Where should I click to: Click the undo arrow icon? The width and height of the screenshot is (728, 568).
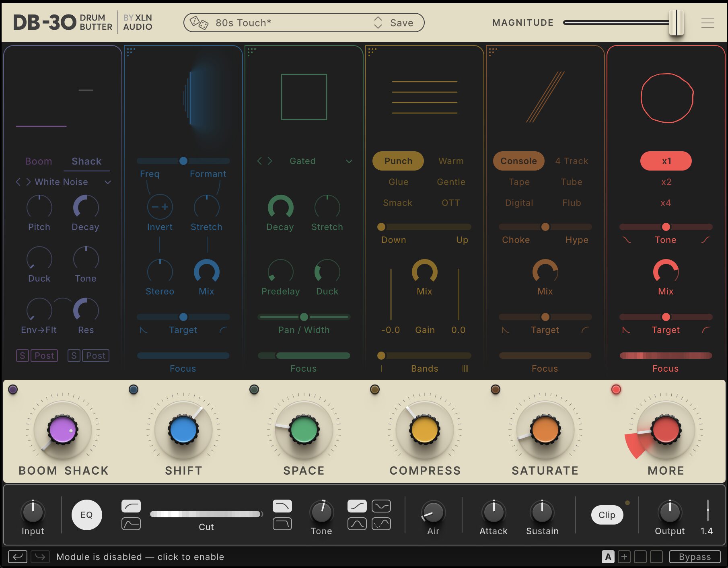point(18,557)
